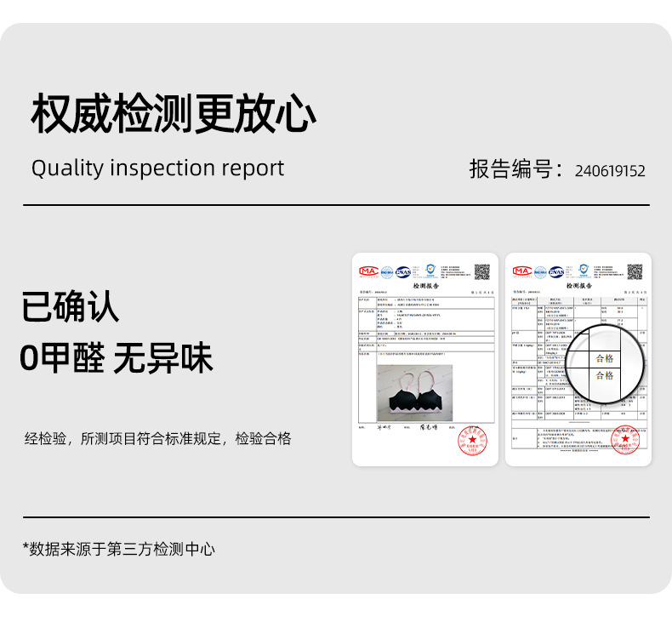This screenshot has width=672, height=622.
Task: Click the CNAS logo on left report
Action: (x=403, y=271)
